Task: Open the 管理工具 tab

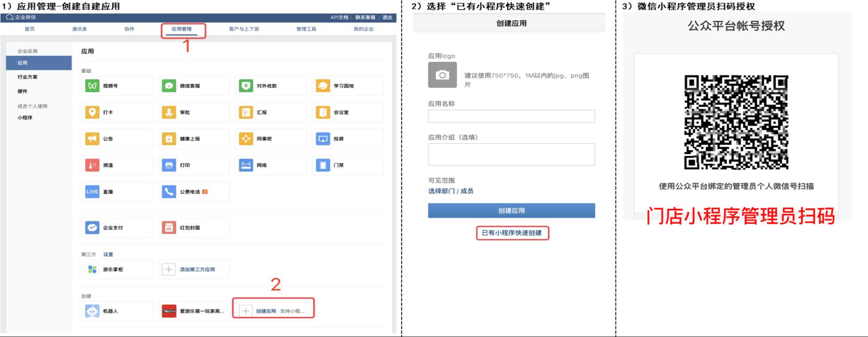Action: [x=306, y=29]
